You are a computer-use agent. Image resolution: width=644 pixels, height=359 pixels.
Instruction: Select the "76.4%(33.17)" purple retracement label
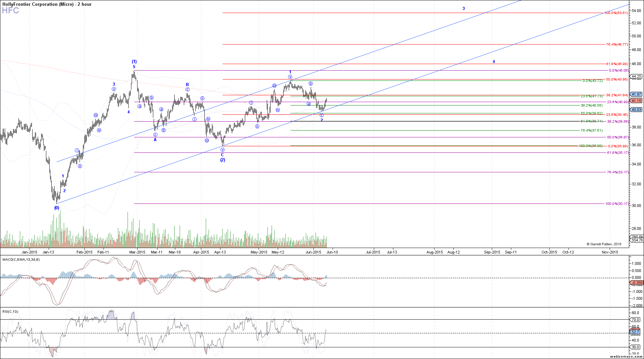[618, 172]
